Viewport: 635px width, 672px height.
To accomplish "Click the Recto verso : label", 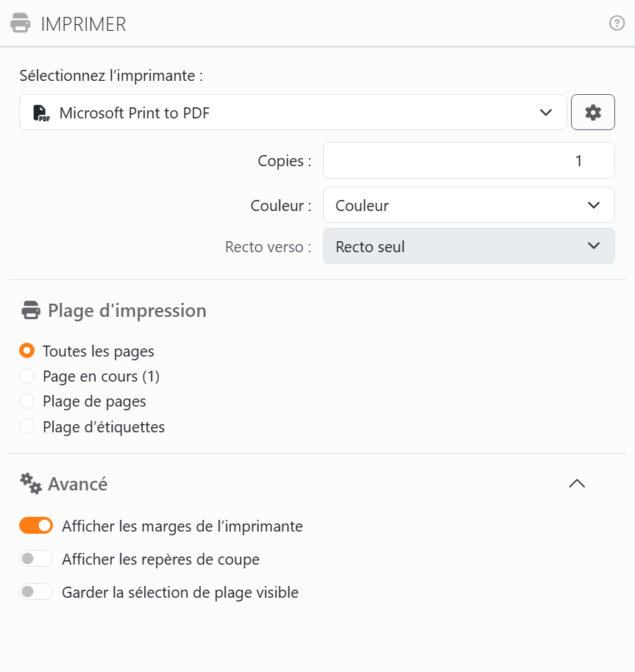I will [x=269, y=247].
